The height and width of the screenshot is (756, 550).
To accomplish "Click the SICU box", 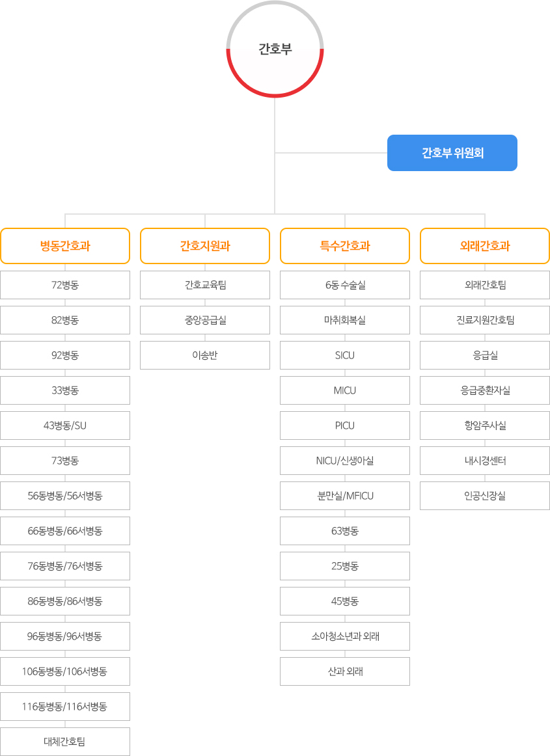I will [345, 355].
